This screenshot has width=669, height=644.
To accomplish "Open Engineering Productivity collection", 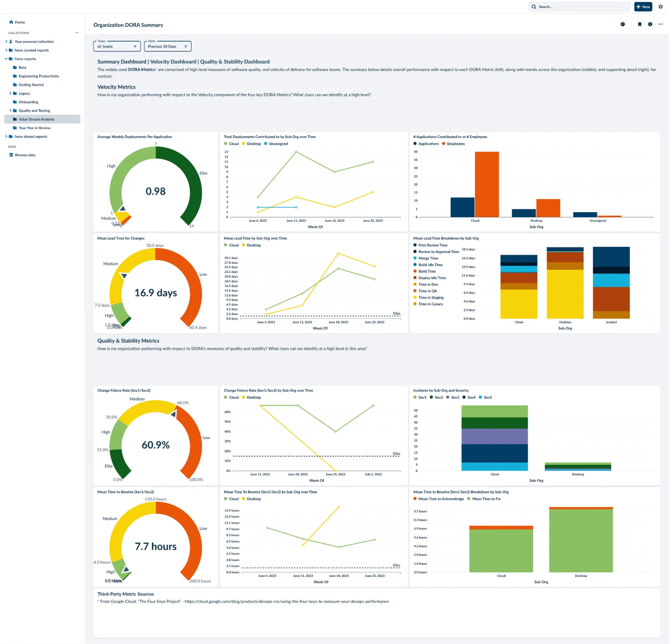I will [x=39, y=76].
